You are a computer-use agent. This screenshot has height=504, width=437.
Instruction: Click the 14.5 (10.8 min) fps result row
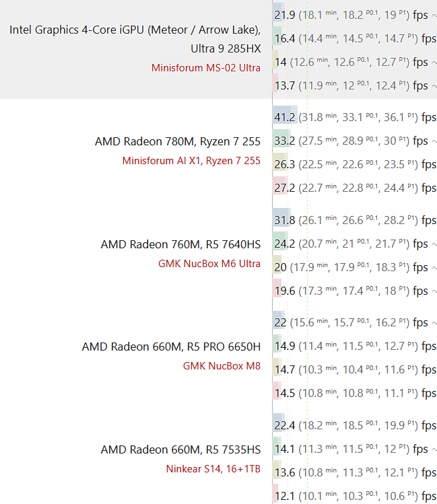[x=355, y=393]
